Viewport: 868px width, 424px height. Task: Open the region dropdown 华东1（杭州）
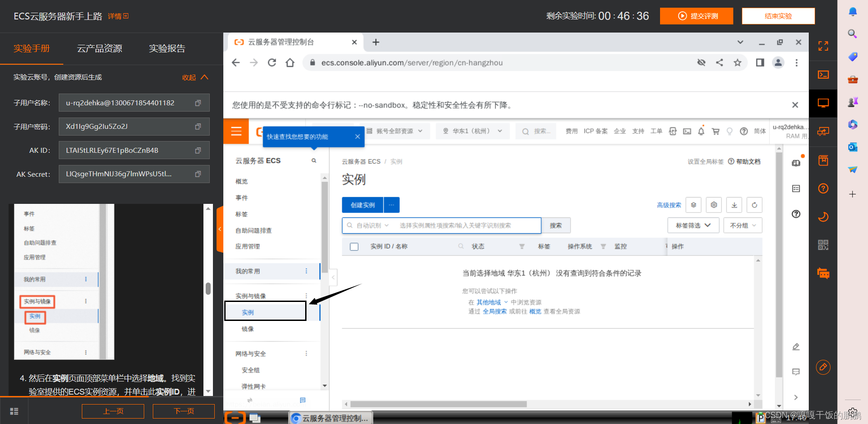(x=472, y=131)
